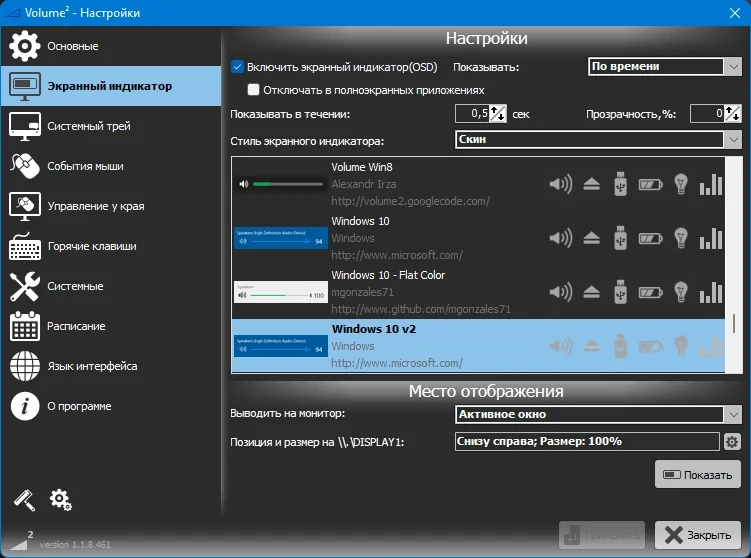Click the signal bars icon in Windows 10 row
This screenshot has height=558, width=751.
click(x=711, y=239)
